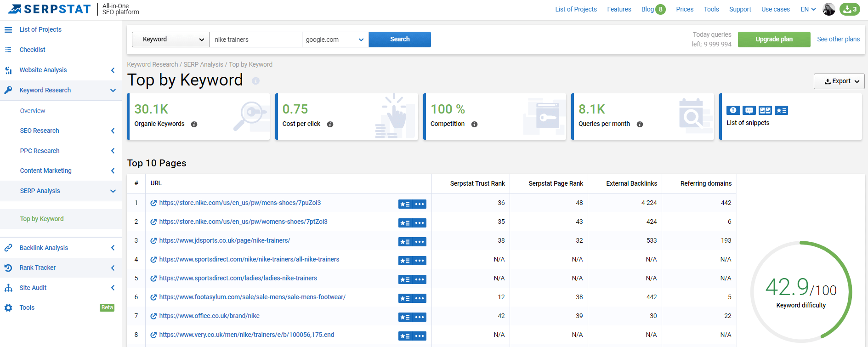Click the nike trainers search input

pos(255,40)
